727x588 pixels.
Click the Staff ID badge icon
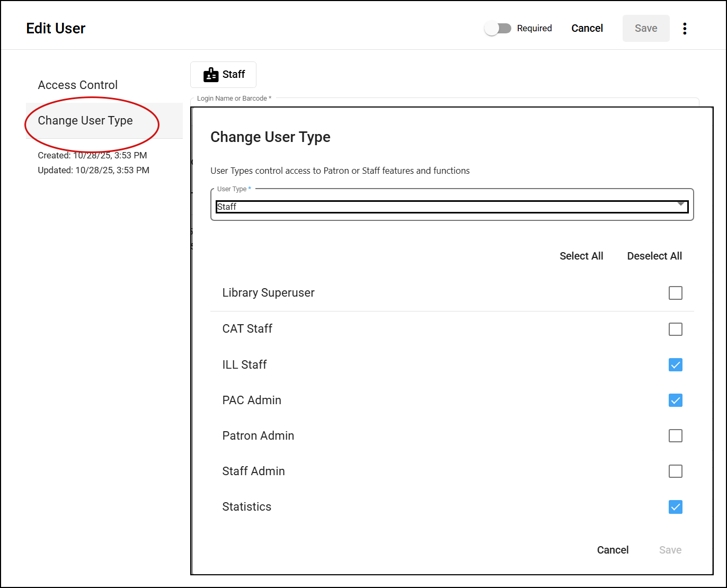click(211, 75)
